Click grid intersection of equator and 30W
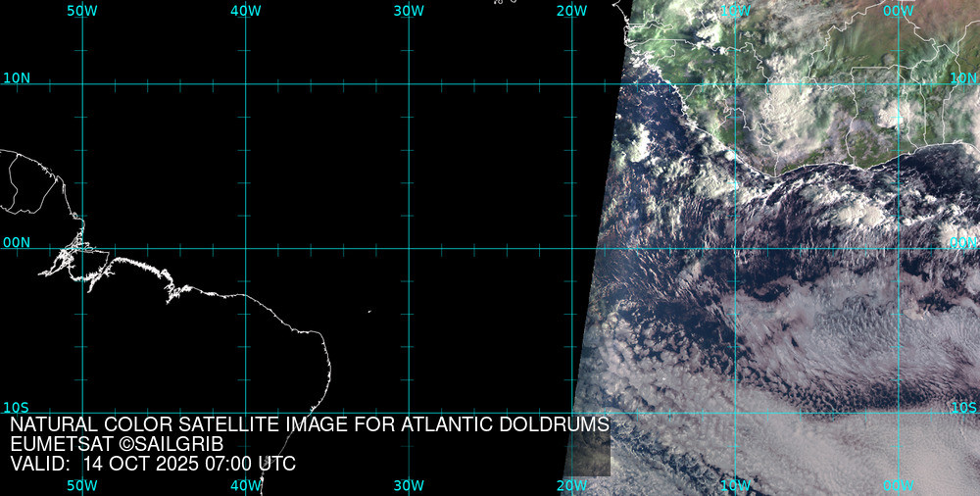The image size is (980, 496). [409, 248]
